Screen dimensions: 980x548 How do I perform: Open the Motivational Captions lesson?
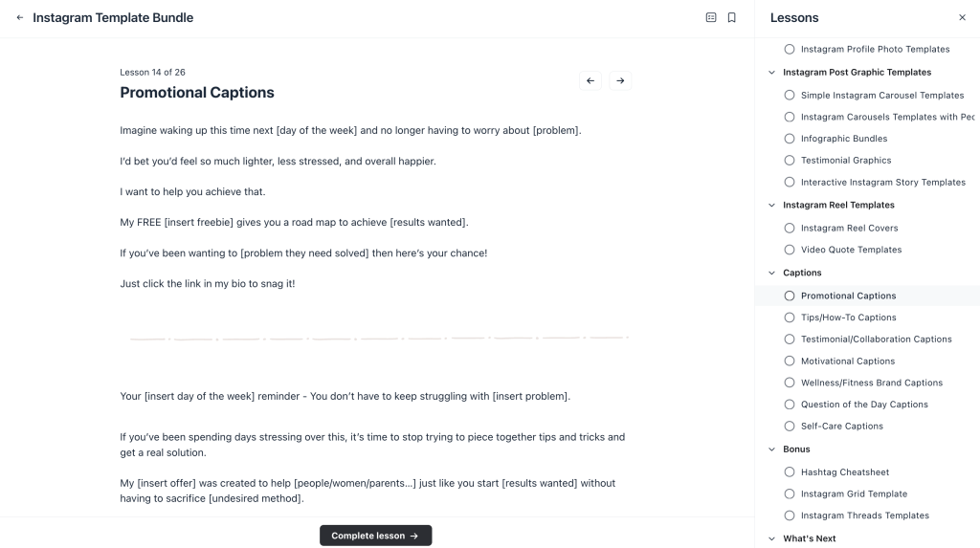point(847,361)
